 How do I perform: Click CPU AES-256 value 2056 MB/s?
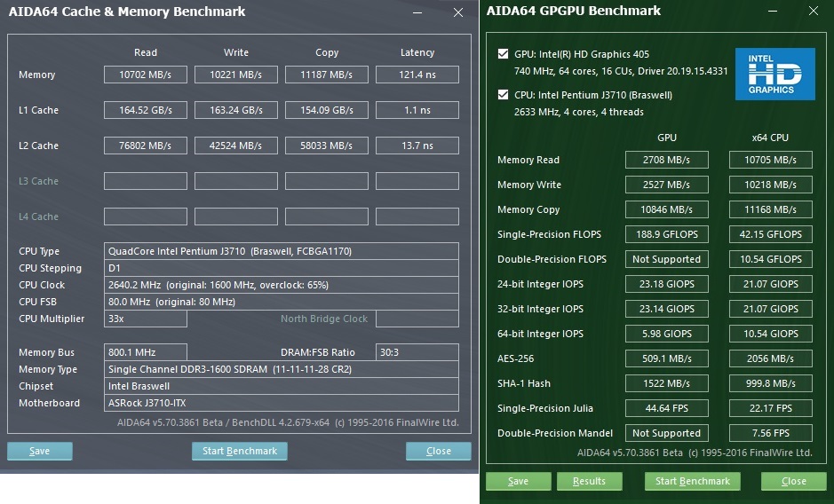(771, 358)
